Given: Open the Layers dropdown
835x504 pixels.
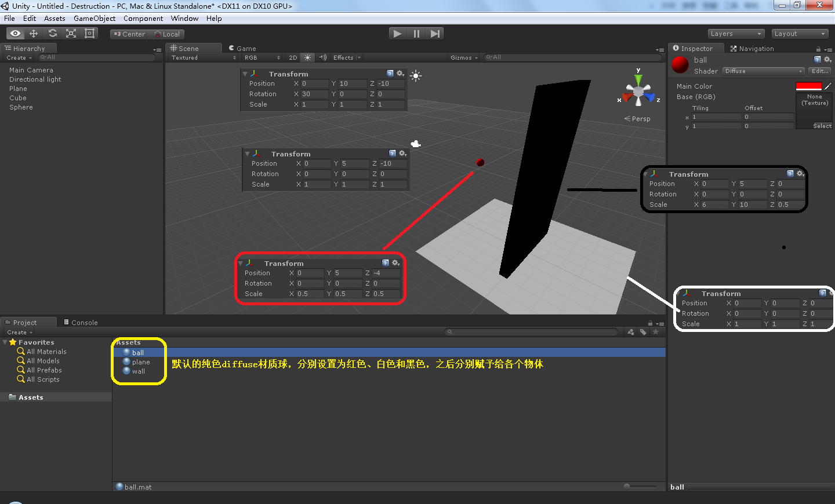Looking at the screenshot, I should pyautogui.click(x=736, y=34).
